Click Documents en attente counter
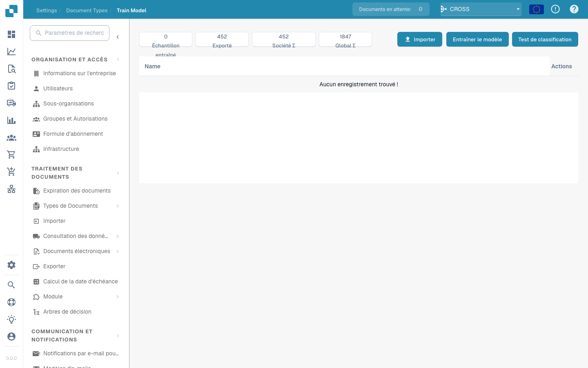Screen dimensions: 588x368 (391, 9)
